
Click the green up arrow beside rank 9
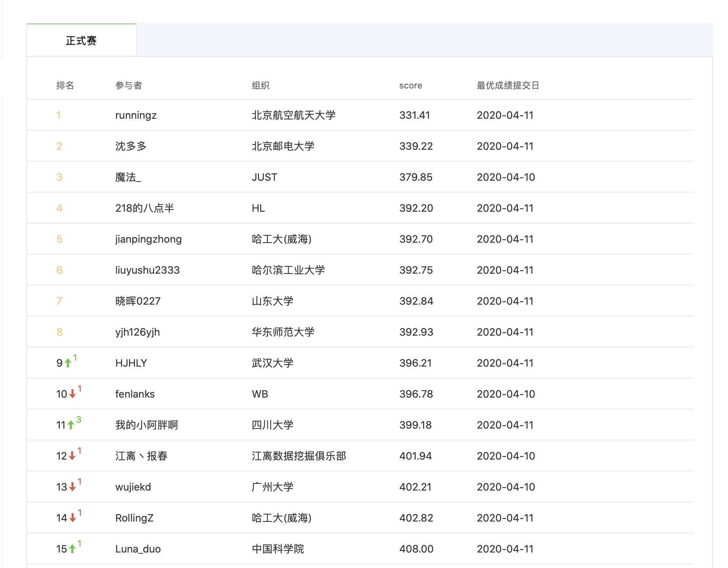pyautogui.click(x=68, y=363)
